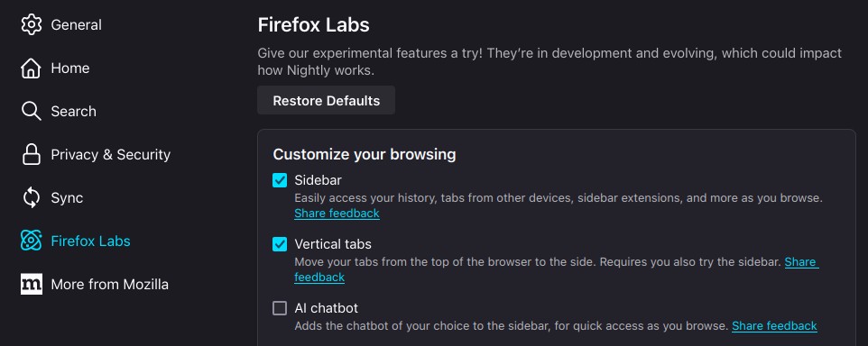
Task: Uncheck the Sidebar checkbox
Action: click(280, 180)
